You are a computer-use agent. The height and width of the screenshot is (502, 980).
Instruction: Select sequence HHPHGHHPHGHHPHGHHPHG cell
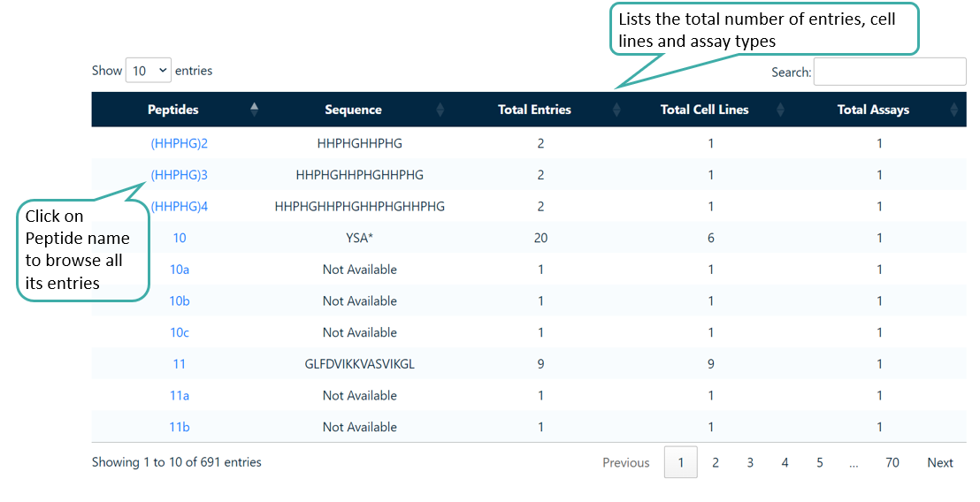pos(359,206)
